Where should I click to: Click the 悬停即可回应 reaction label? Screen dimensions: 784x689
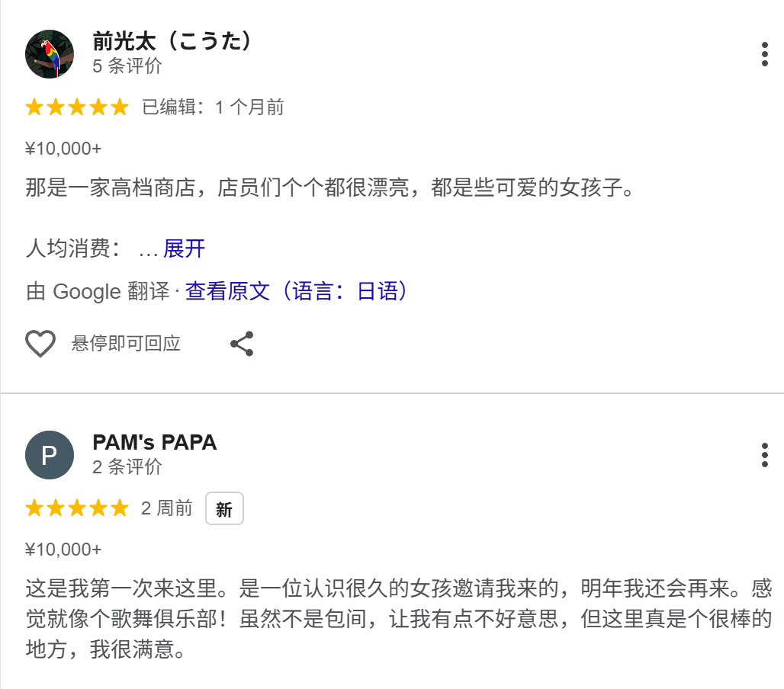point(126,344)
